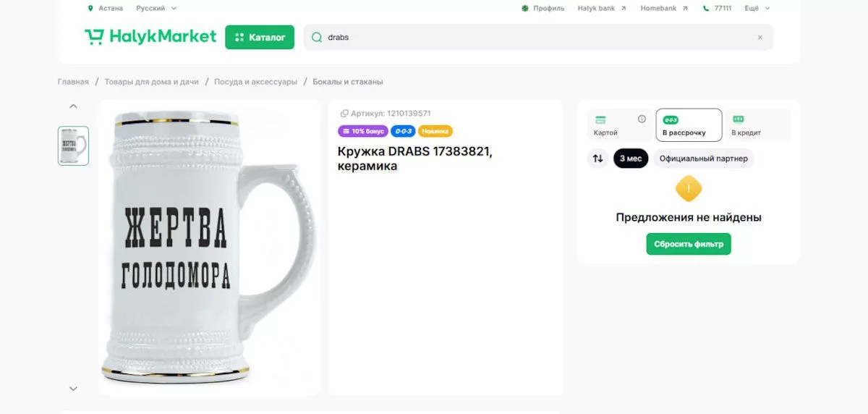Screen dimensions: 868x414
Task: Expand the Ещё menu
Action: point(757,9)
